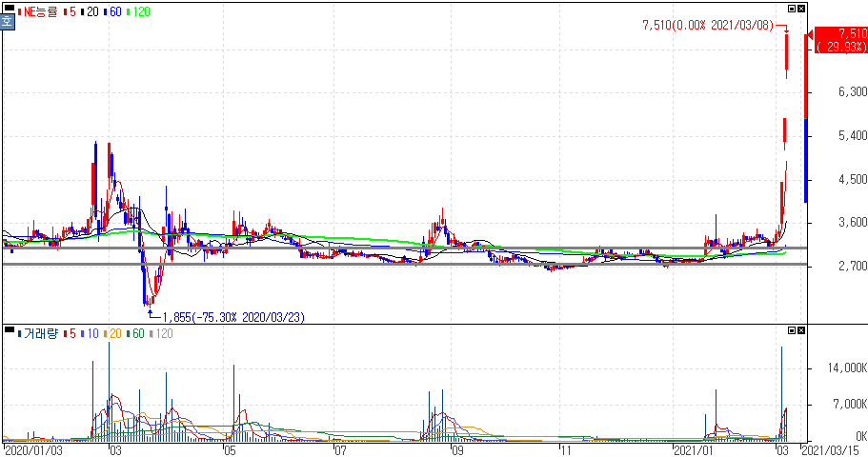Select the red 5-day price moving average legend
Viewport: 868px width, 457px height.
70,11
